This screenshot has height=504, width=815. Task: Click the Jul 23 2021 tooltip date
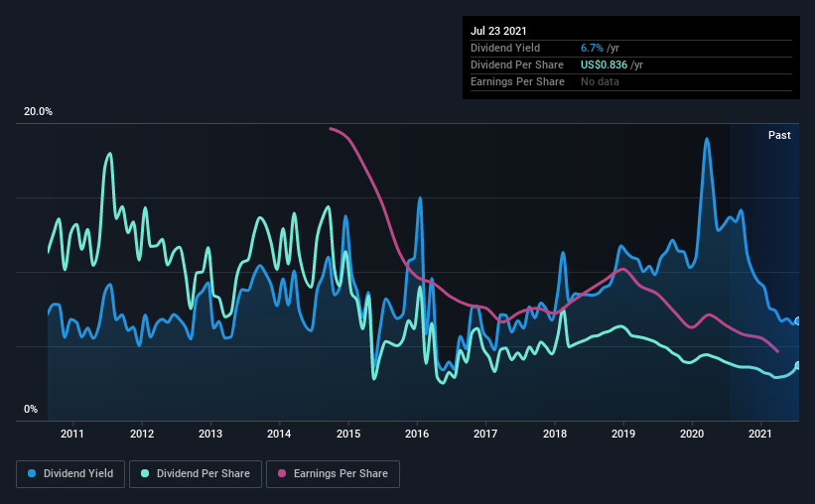[498, 31]
